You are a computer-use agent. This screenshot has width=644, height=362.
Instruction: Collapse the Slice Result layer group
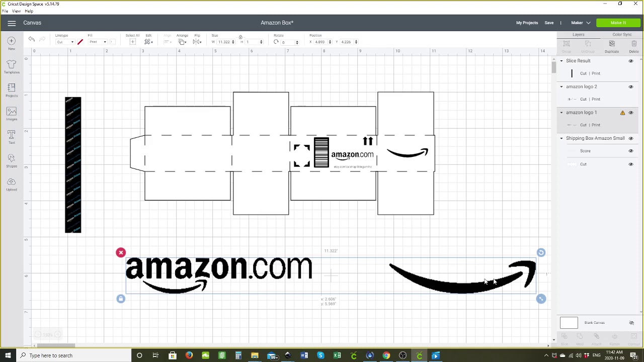(x=561, y=61)
